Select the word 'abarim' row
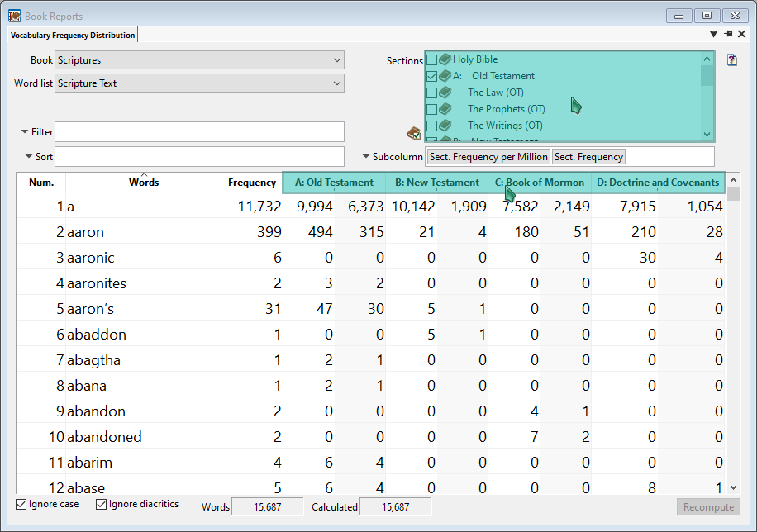Viewport: 757px width, 532px height. 371,463
